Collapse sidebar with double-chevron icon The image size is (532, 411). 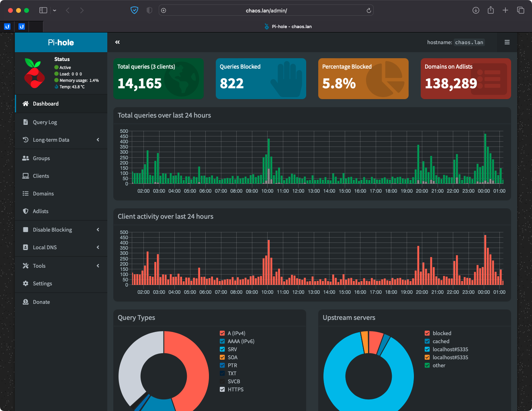tap(117, 42)
